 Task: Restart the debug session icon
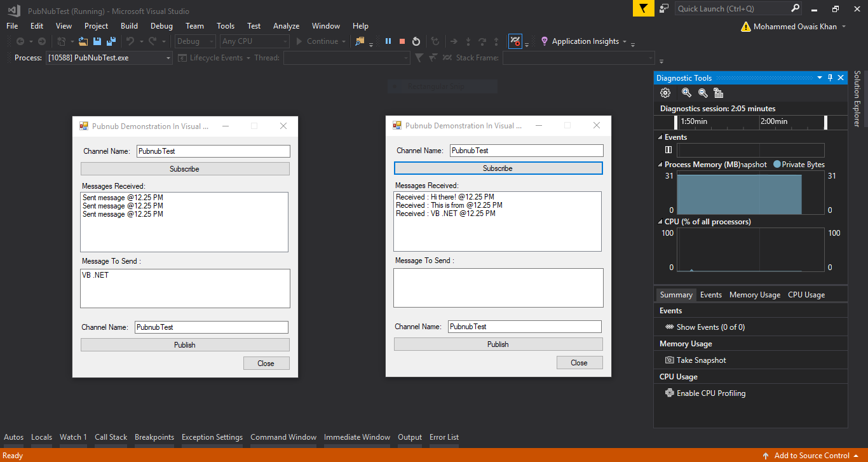tap(416, 41)
